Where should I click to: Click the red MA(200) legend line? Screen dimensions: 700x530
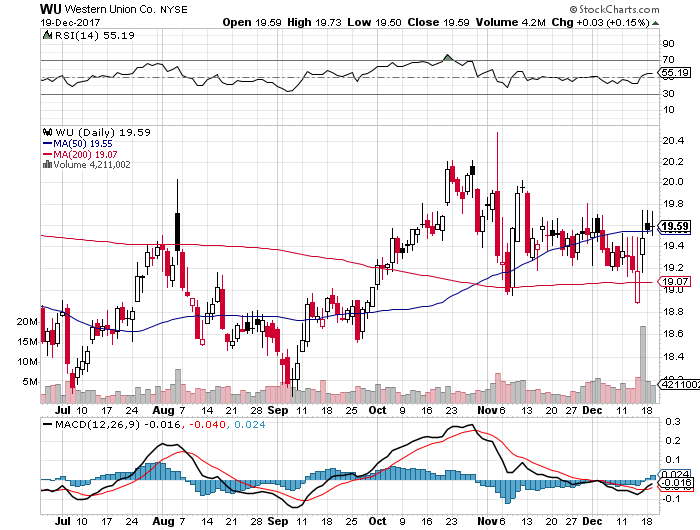click(x=47, y=154)
